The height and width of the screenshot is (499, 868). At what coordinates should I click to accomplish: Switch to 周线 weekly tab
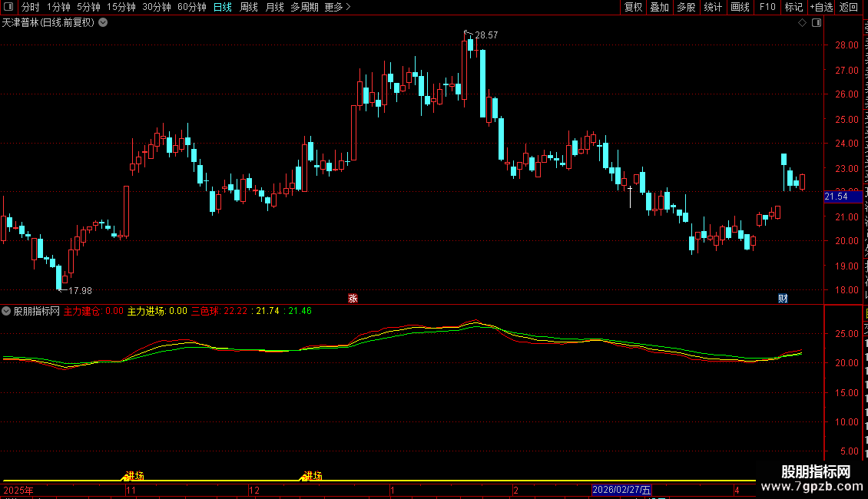(249, 7)
